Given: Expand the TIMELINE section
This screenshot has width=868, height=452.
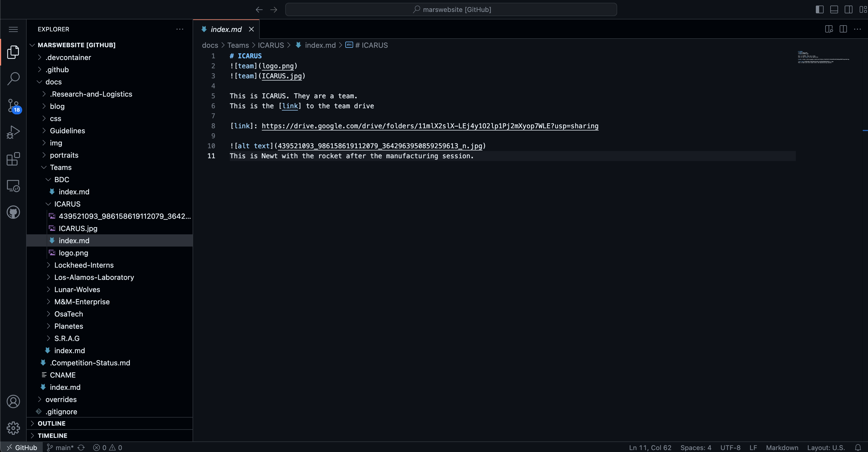Looking at the screenshot, I should (110, 436).
